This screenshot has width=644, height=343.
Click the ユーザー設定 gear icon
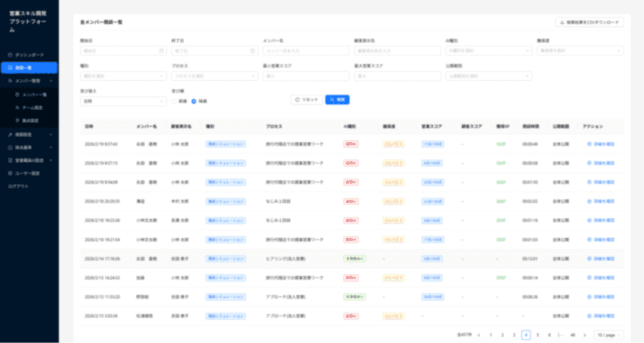[10, 173]
